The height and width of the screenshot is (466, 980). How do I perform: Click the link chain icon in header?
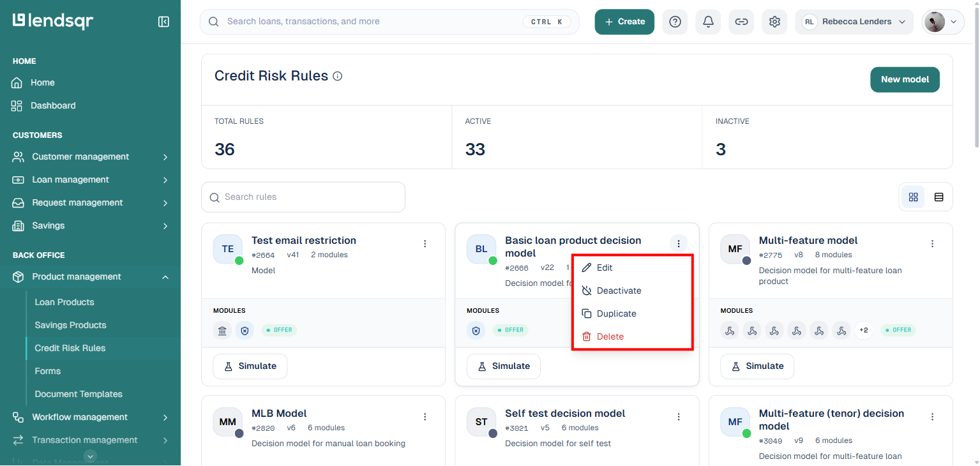(x=741, y=22)
